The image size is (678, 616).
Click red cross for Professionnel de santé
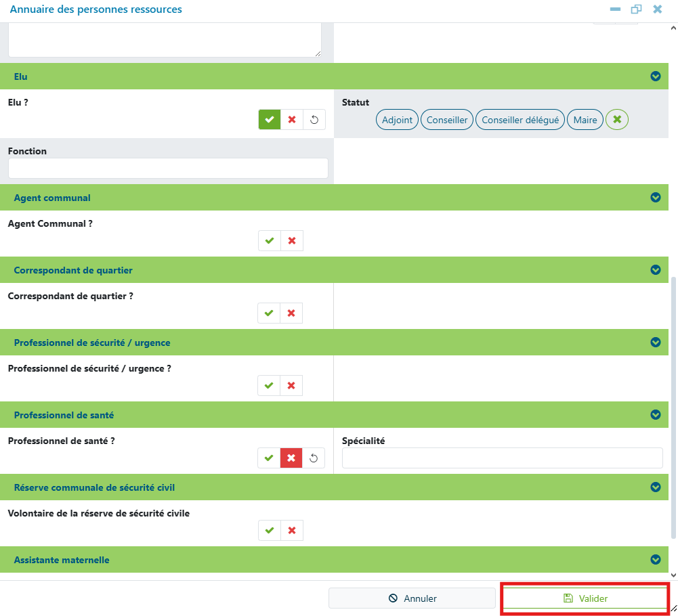pos(291,458)
